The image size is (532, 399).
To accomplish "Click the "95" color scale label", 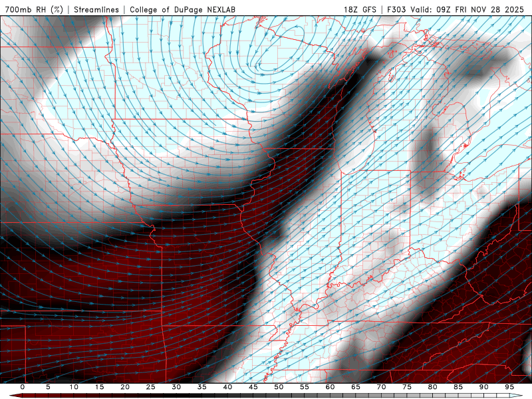I will pos(509,387).
